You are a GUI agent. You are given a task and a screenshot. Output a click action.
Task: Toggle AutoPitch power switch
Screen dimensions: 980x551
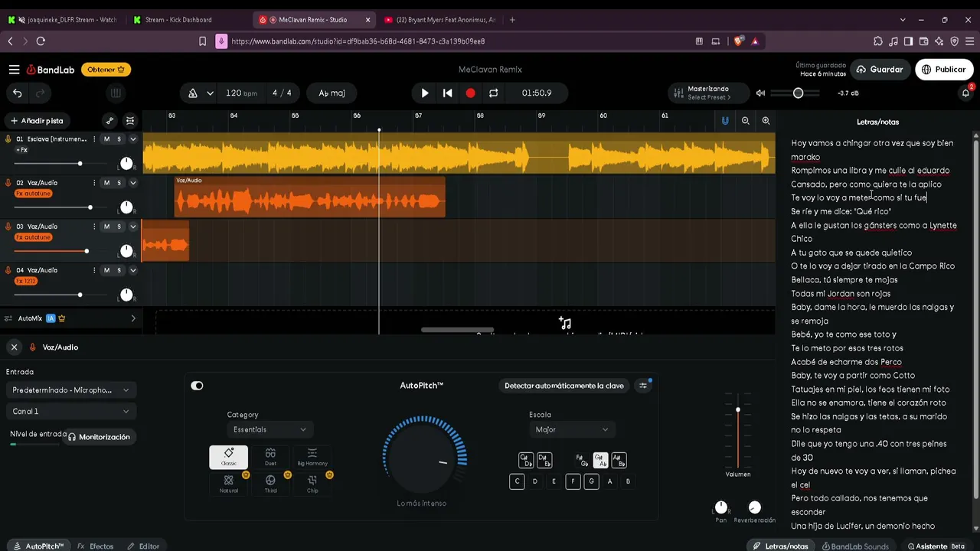197,386
